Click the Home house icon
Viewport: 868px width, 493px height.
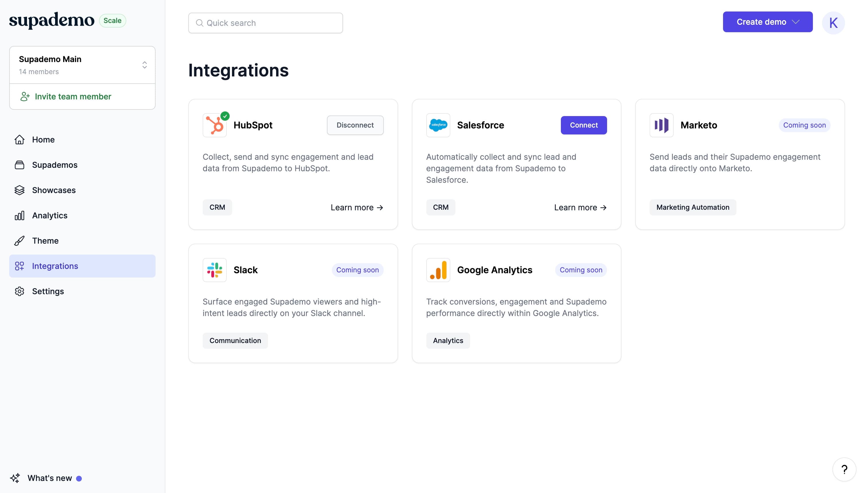click(x=19, y=140)
